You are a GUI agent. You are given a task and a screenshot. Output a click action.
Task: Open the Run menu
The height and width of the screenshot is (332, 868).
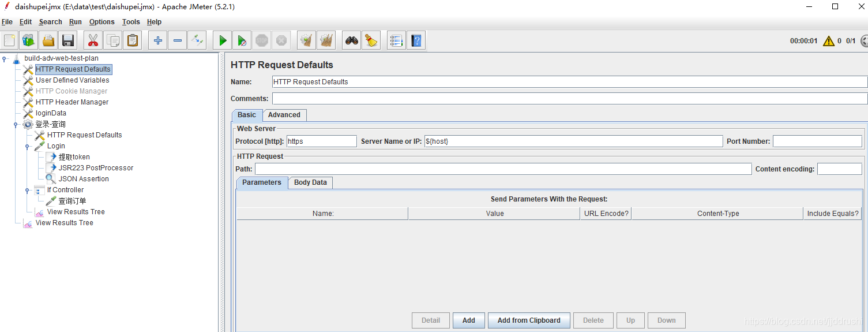click(x=76, y=22)
